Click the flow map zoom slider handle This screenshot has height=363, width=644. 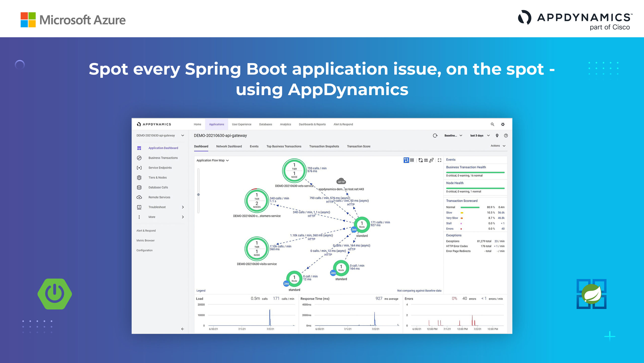click(198, 194)
